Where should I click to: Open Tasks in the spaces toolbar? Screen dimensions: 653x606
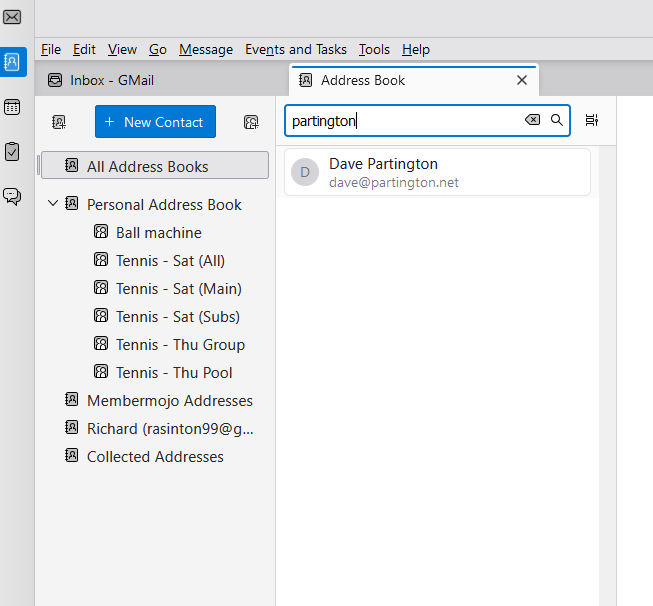tap(12, 151)
